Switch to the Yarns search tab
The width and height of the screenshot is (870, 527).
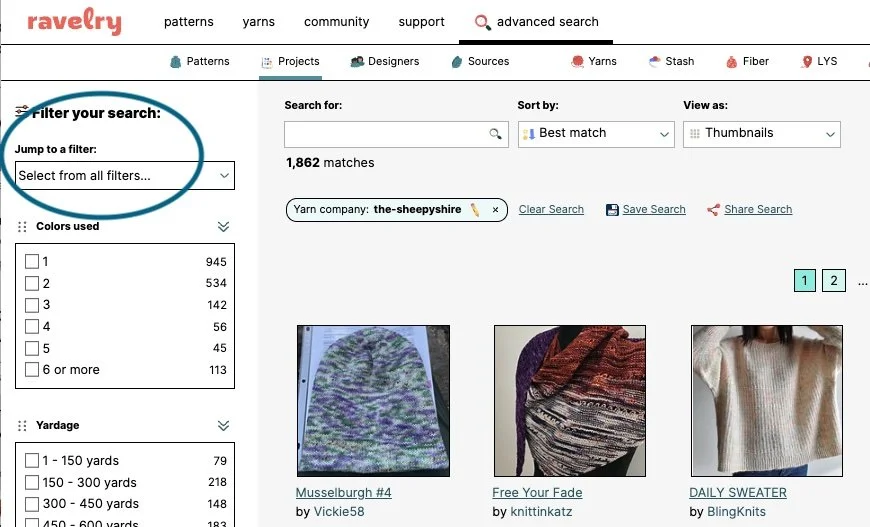594,62
